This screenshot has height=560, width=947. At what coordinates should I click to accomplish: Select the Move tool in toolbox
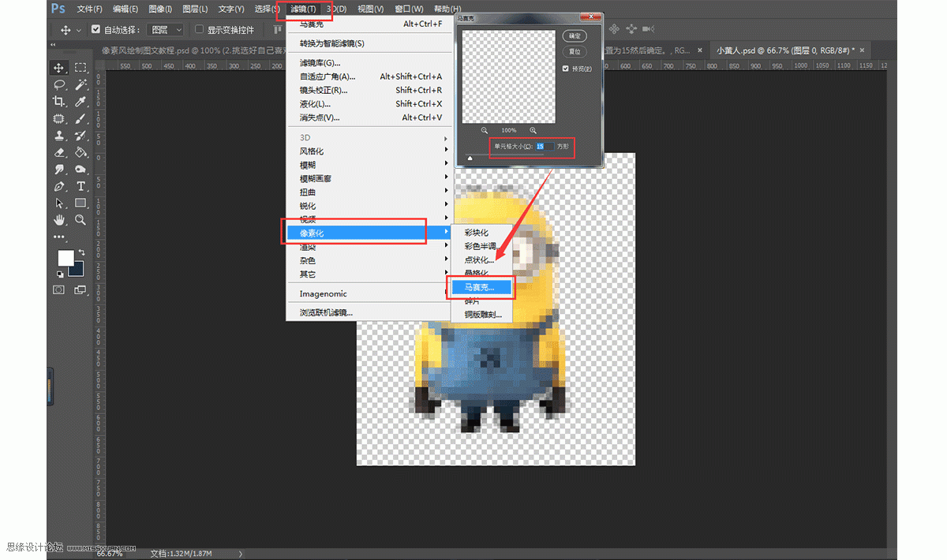[58, 68]
